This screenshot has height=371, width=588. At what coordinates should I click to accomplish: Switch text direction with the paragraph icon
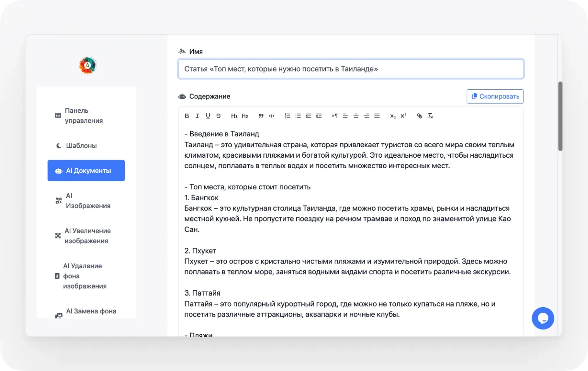click(335, 116)
